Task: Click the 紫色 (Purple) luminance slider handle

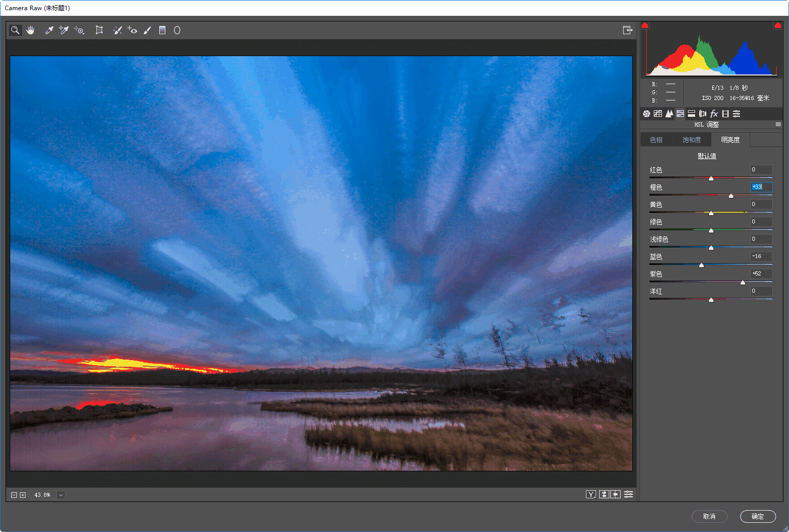Action: (x=743, y=282)
